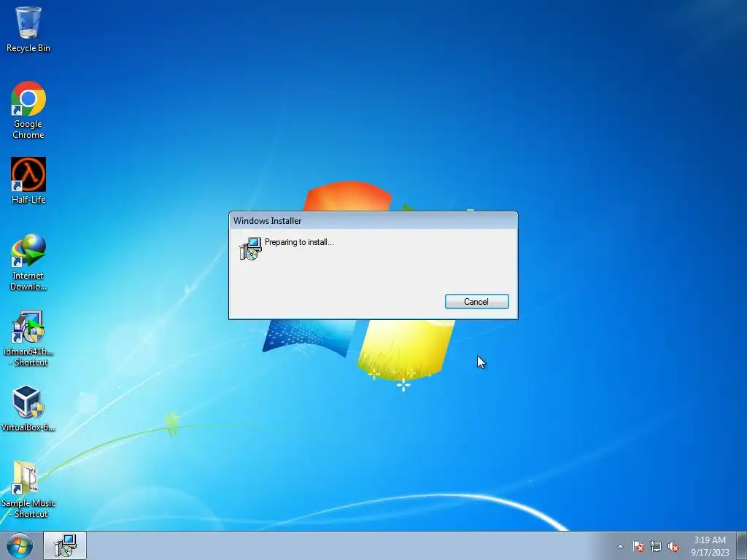747x560 pixels.
Task: Open the network status tray icon
Action: (x=656, y=547)
